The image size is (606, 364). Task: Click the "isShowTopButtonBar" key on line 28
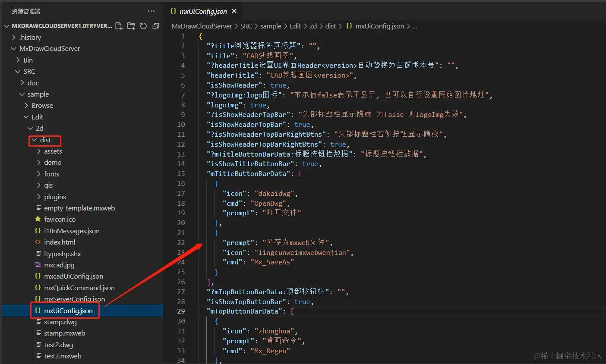tap(246, 302)
